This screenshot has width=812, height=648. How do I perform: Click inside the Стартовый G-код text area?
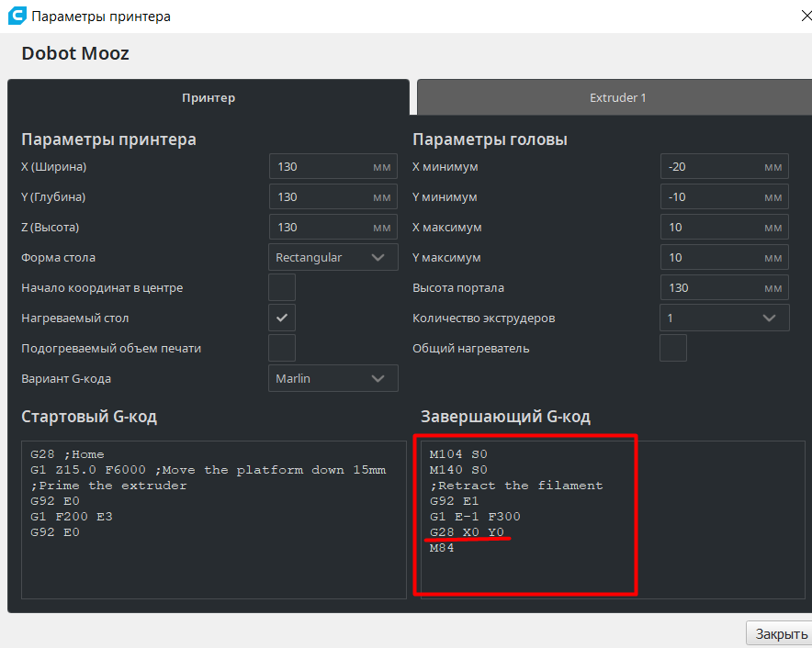(214, 520)
